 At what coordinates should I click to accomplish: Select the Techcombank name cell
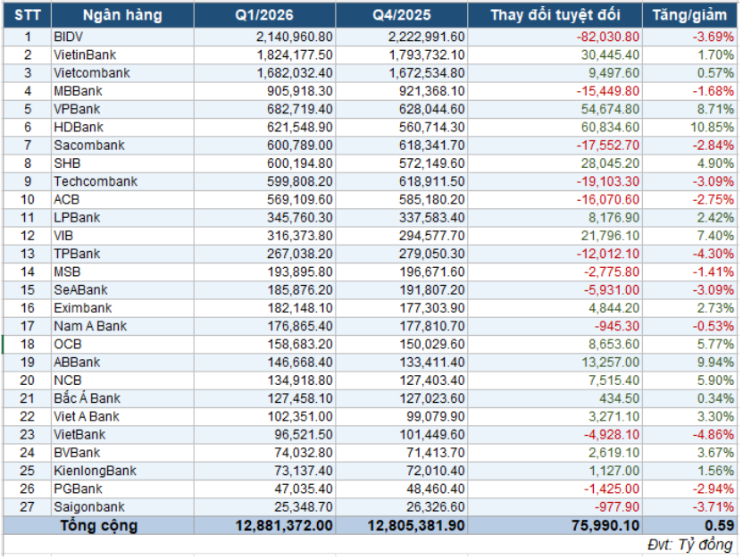point(122,181)
